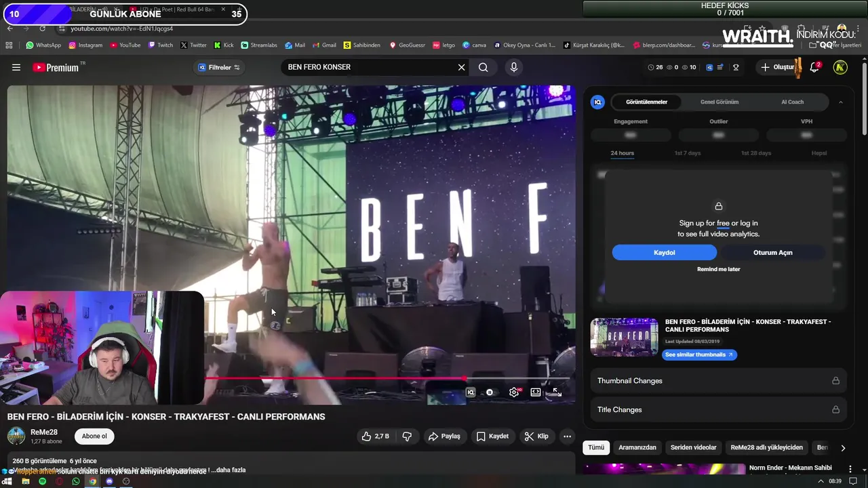Click the magnifier search button
The image size is (868, 488).
[483, 67]
